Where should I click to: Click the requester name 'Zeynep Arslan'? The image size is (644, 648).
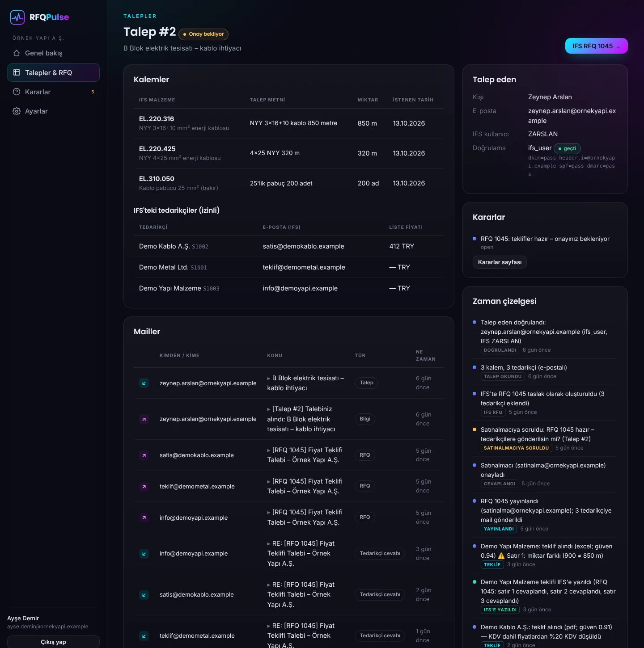point(550,97)
